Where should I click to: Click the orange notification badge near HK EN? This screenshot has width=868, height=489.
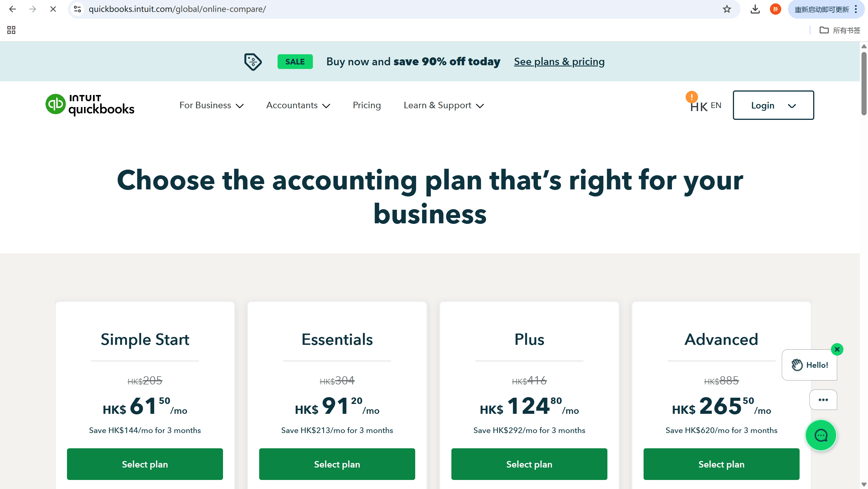pos(692,98)
